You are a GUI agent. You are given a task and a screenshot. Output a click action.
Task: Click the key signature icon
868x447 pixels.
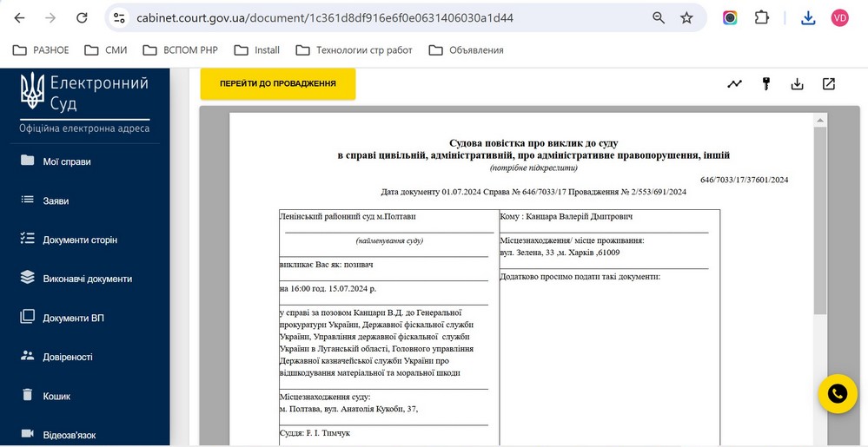coord(766,84)
